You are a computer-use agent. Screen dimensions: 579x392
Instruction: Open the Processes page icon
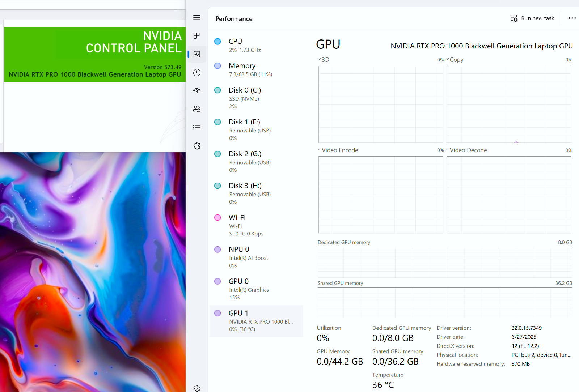pyautogui.click(x=196, y=36)
